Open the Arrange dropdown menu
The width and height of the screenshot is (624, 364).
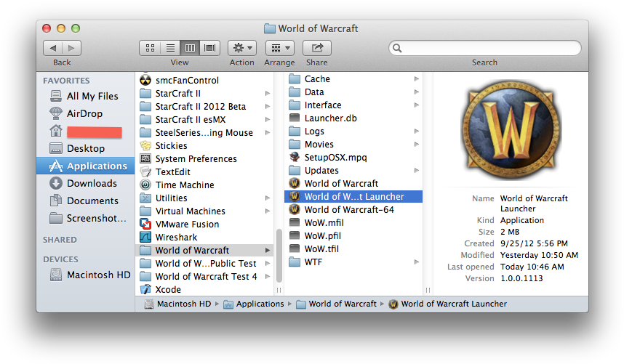(279, 48)
